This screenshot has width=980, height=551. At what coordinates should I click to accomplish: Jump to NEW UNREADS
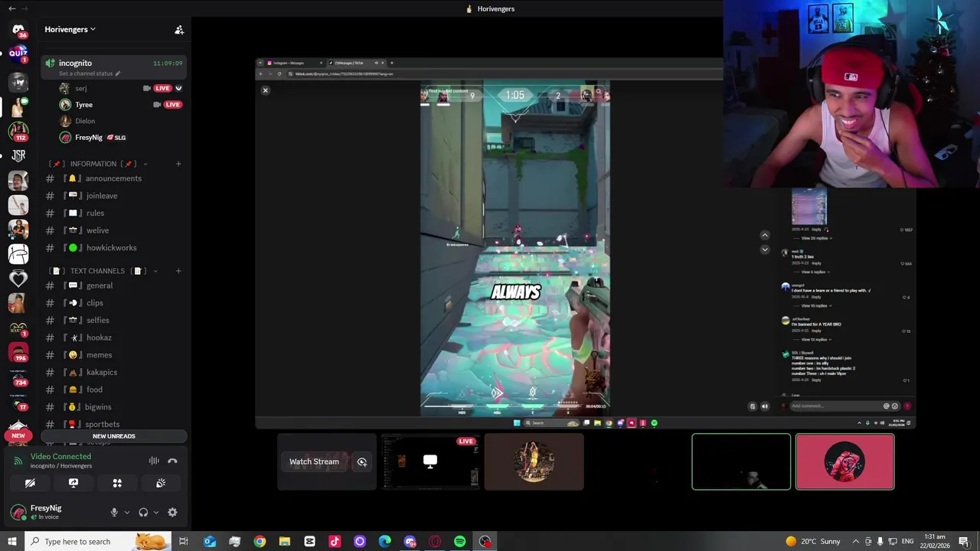tap(113, 436)
